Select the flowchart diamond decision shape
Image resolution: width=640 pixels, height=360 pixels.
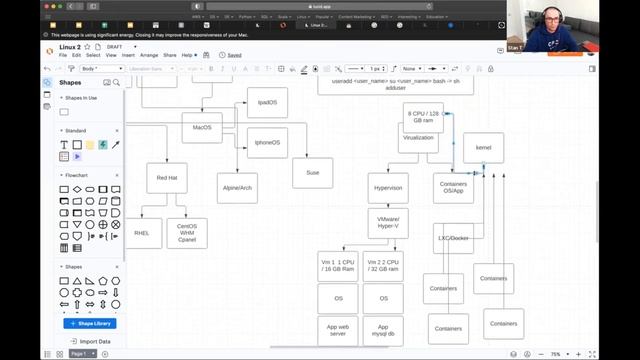pyautogui.click(x=77, y=189)
